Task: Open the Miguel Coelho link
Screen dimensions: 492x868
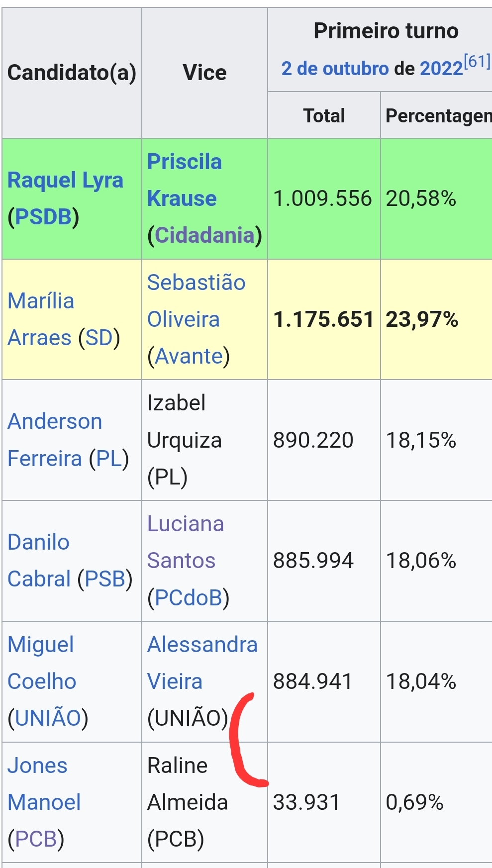Action: tap(42, 663)
